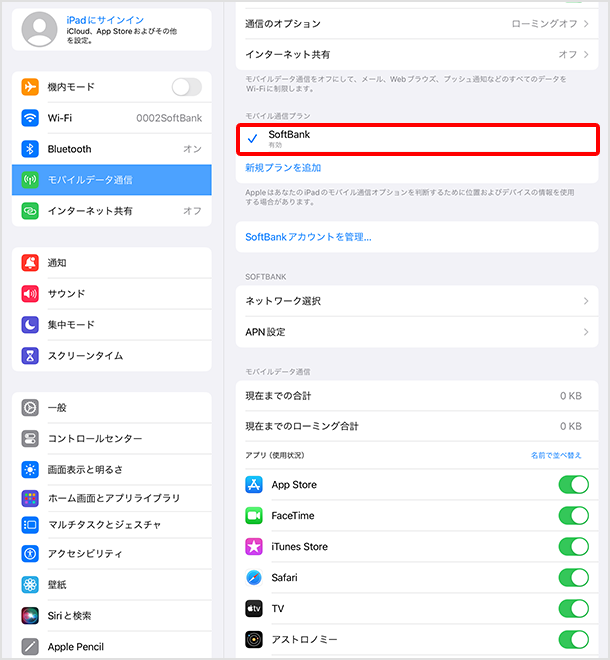Select モバイルデータ通信 in sidebar
The width and height of the screenshot is (610, 660).
tap(112, 180)
